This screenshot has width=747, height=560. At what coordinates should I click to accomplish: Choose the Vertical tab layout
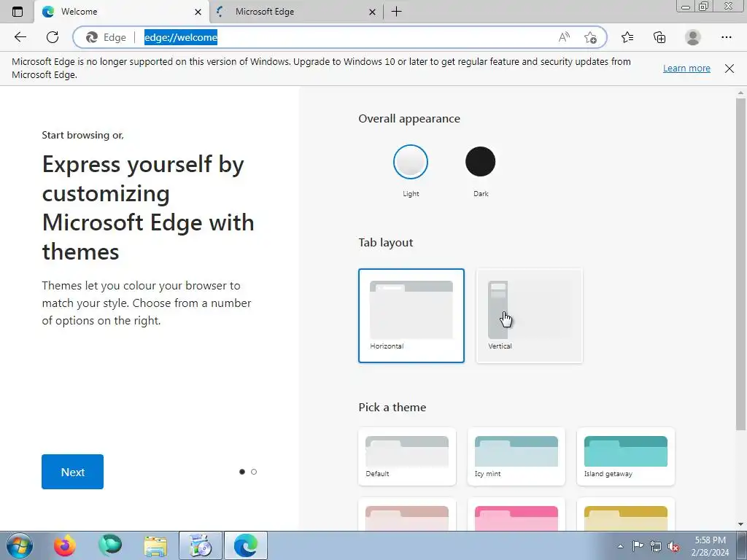pyautogui.click(x=530, y=316)
